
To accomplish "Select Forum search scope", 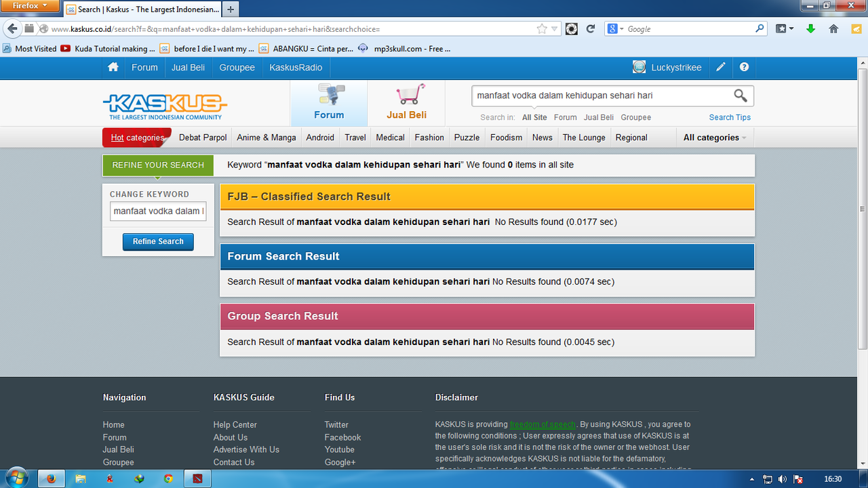I will click(565, 117).
